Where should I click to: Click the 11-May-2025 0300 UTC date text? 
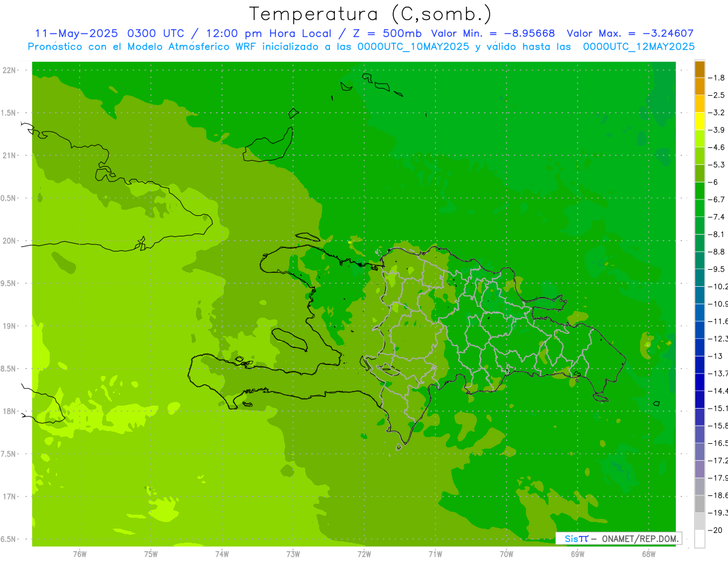[x=111, y=33]
